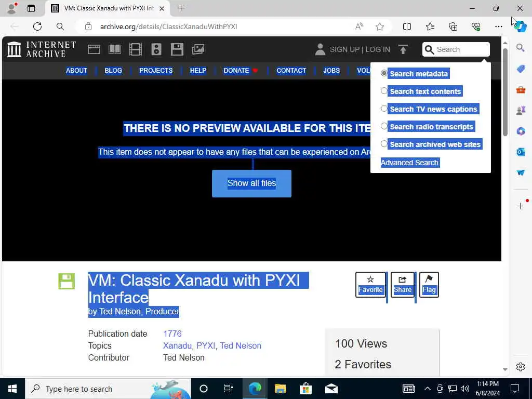Click the magnifier icon in Archive search box

click(x=429, y=50)
